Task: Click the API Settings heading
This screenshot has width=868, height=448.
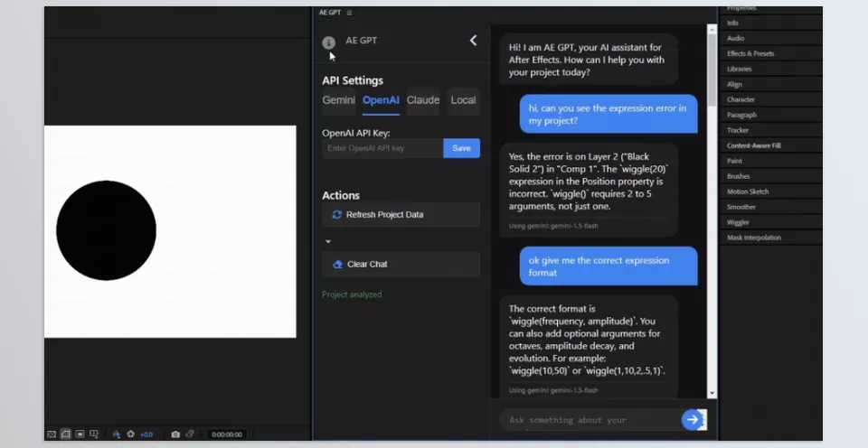Action: click(353, 80)
